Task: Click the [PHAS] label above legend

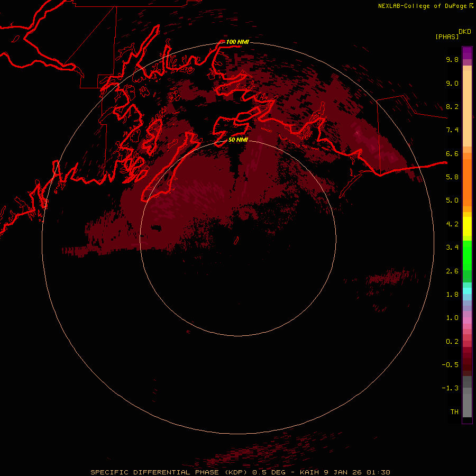Action: pos(447,36)
